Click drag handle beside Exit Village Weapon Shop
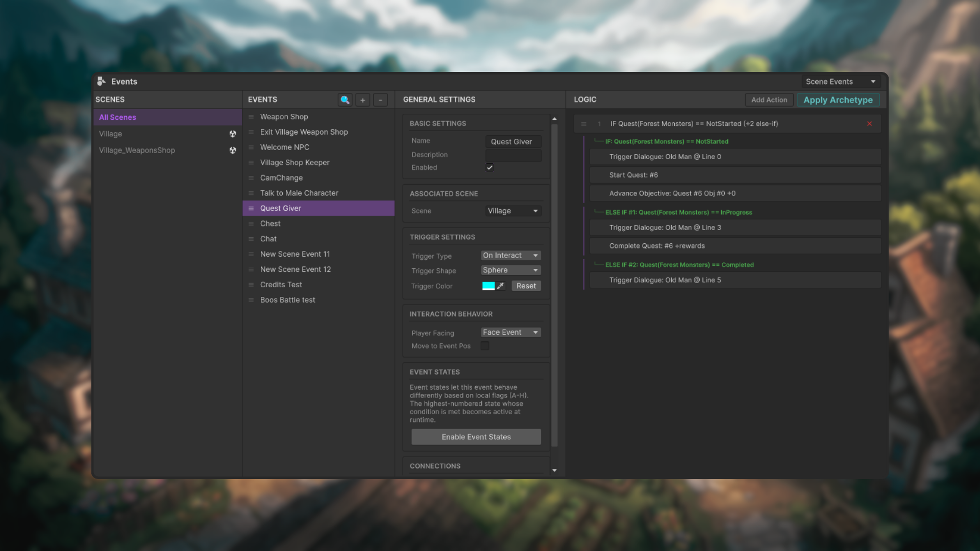 click(x=251, y=132)
